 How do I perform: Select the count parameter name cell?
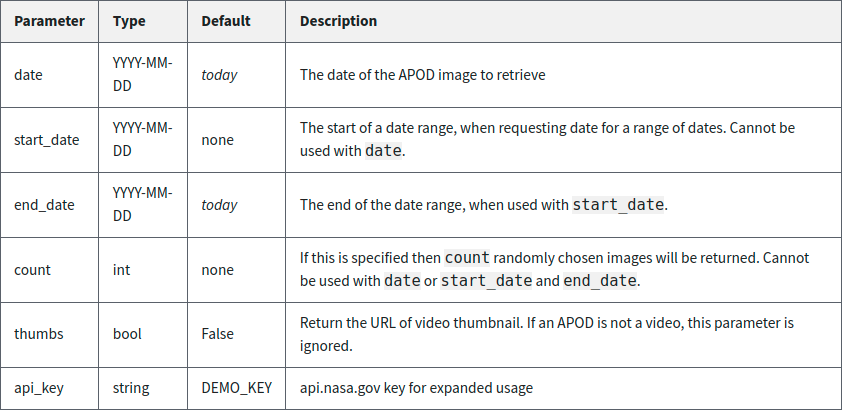pyautogui.click(x=32, y=270)
